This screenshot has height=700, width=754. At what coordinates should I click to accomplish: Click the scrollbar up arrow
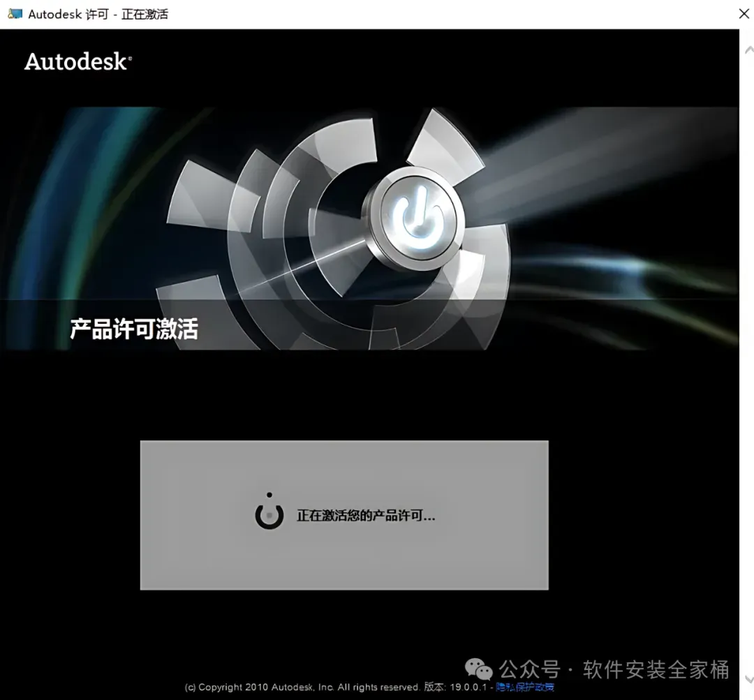(749, 50)
